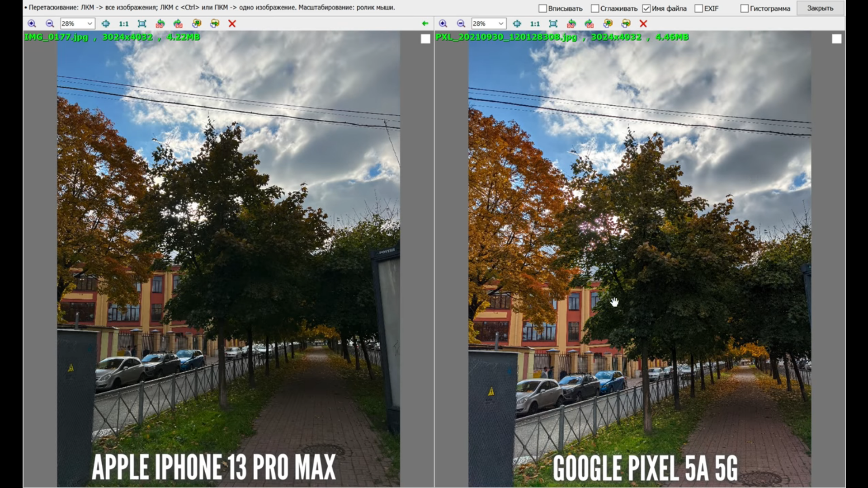Rotate right image clockwise
This screenshot has width=868, height=488.
point(589,23)
